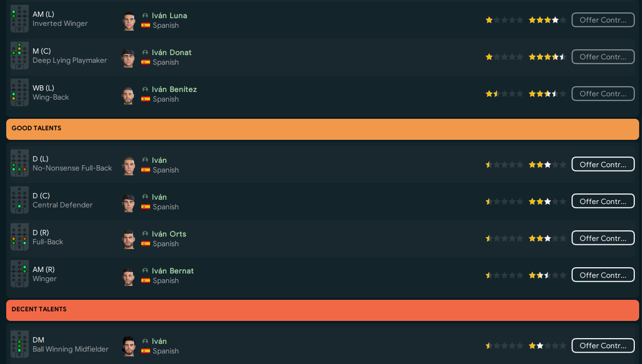Screen dimensions: 642x364
Task: Click the position pitch icon for Iván Luna
Action: pos(20,19)
